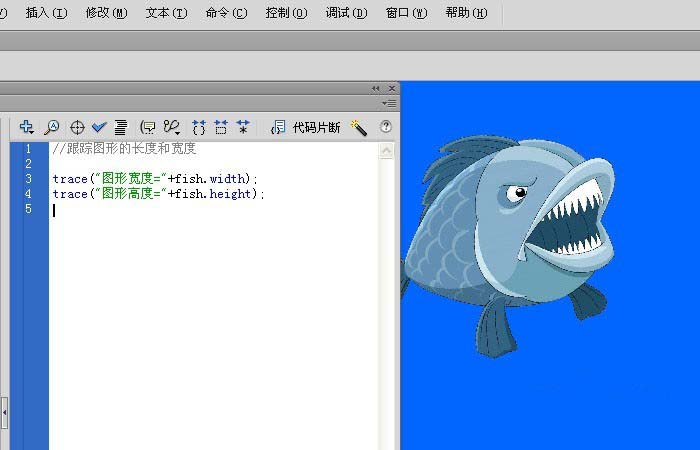700x450 pixels.
Task: Open Actions panel options menu
Action: coord(389,104)
